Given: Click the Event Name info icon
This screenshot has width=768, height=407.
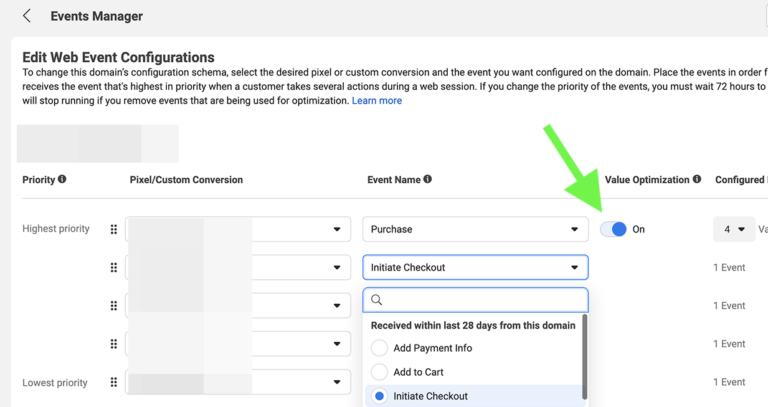Looking at the screenshot, I should click(x=428, y=180).
